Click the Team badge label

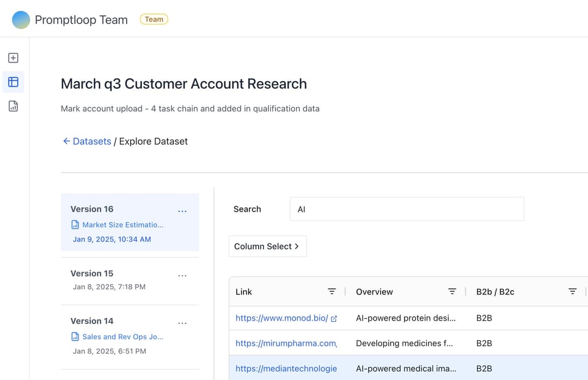[154, 19]
